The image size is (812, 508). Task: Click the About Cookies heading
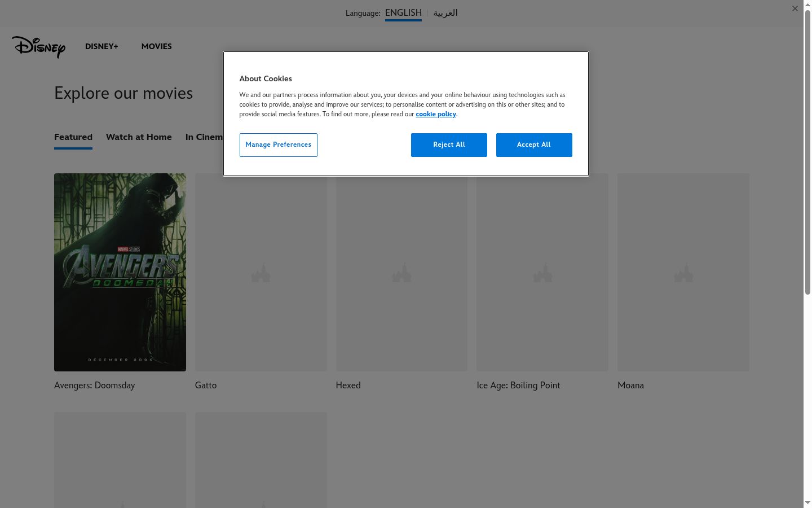266,79
